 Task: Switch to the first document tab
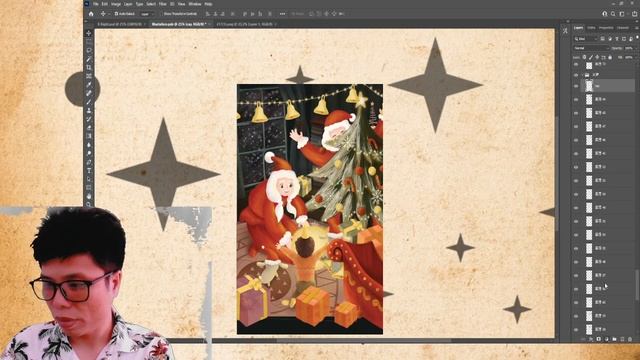[120, 24]
